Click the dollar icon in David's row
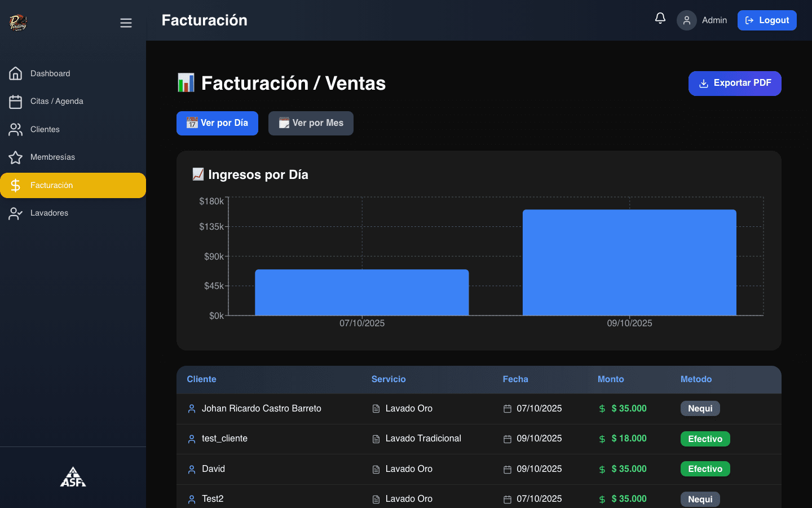 coord(602,469)
